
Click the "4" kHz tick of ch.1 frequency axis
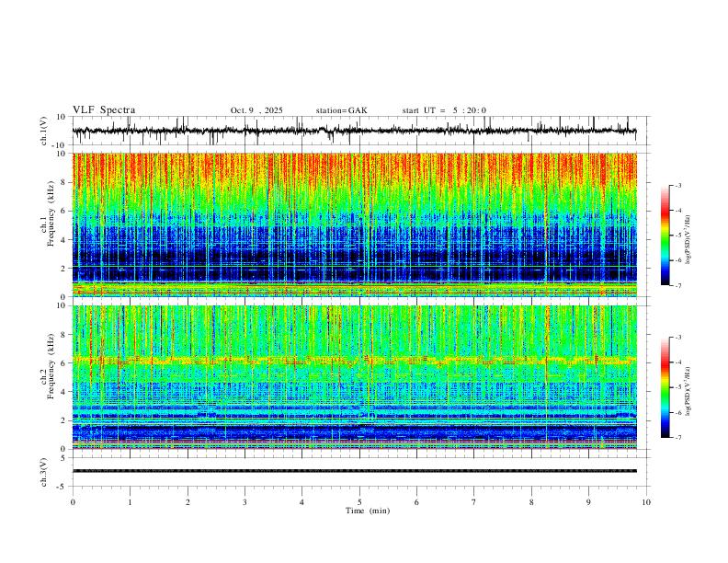click(x=64, y=240)
